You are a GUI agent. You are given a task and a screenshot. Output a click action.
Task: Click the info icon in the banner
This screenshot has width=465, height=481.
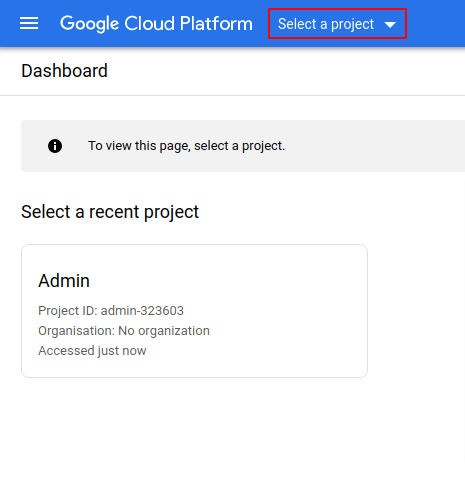55,146
